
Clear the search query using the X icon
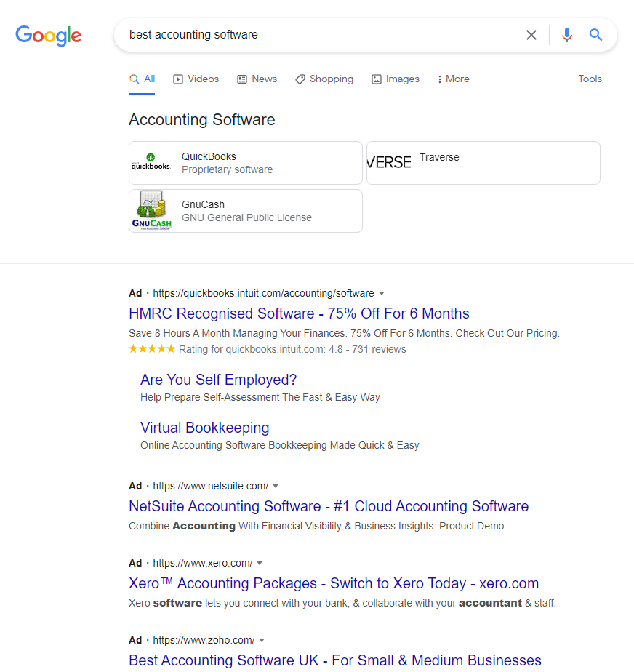[531, 34]
